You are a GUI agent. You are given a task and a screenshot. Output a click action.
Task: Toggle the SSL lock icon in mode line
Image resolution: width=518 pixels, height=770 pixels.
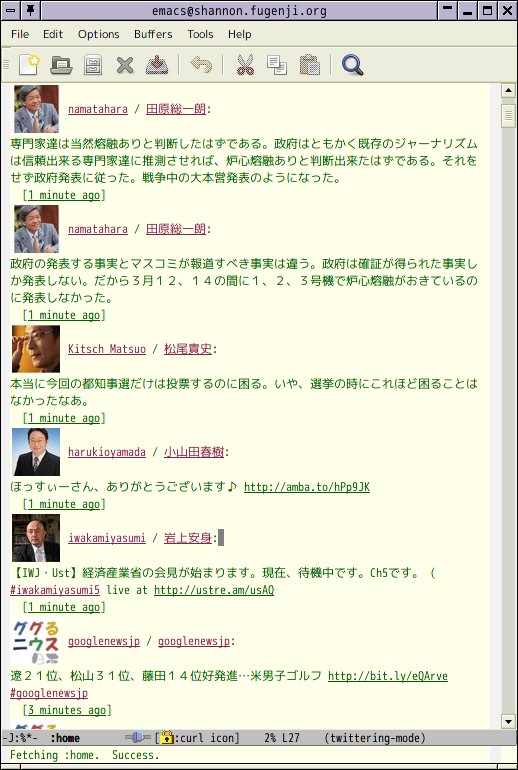point(167,737)
